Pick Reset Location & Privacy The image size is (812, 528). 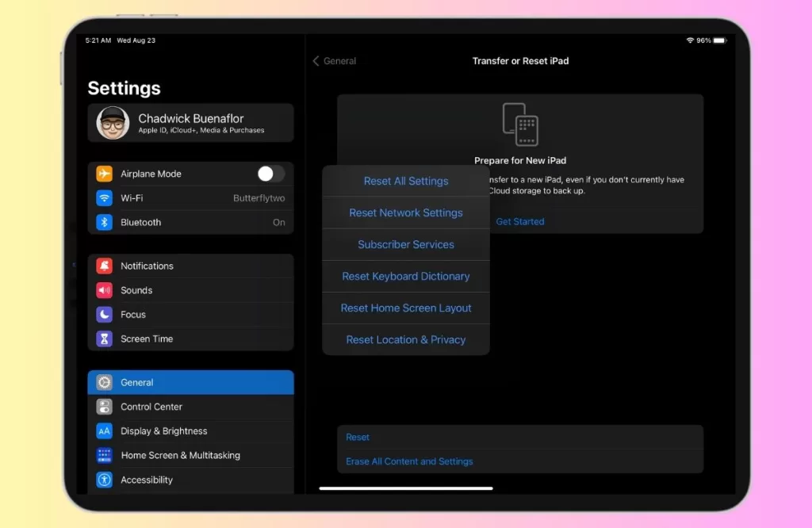click(406, 339)
